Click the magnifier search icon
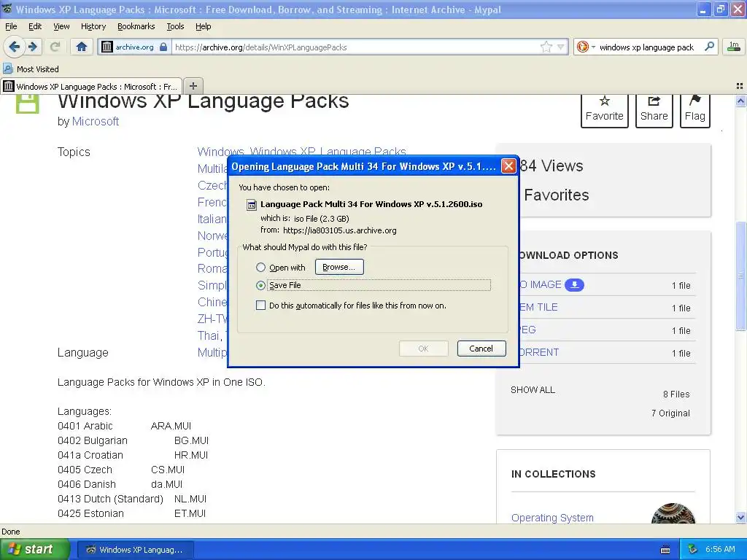This screenshot has height=560, width=747. coord(709,47)
